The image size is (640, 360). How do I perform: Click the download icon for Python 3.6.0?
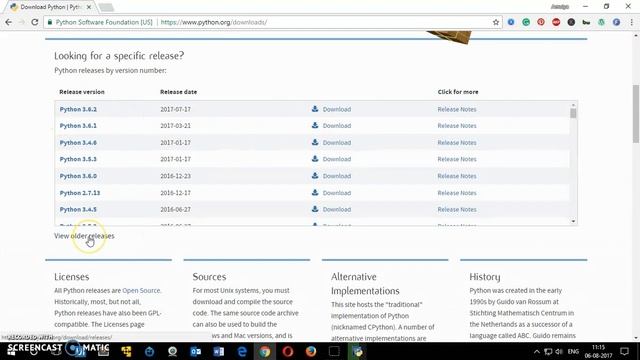click(315, 176)
